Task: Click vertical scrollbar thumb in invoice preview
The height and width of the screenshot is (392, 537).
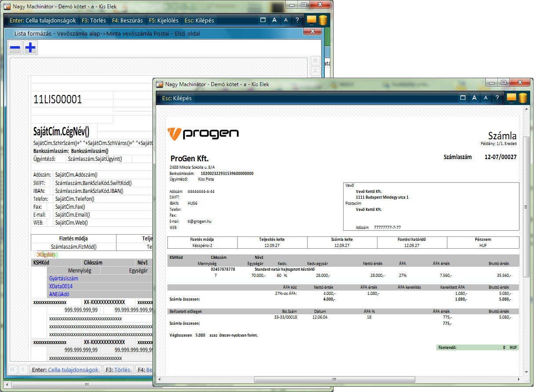Action: [526, 207]
